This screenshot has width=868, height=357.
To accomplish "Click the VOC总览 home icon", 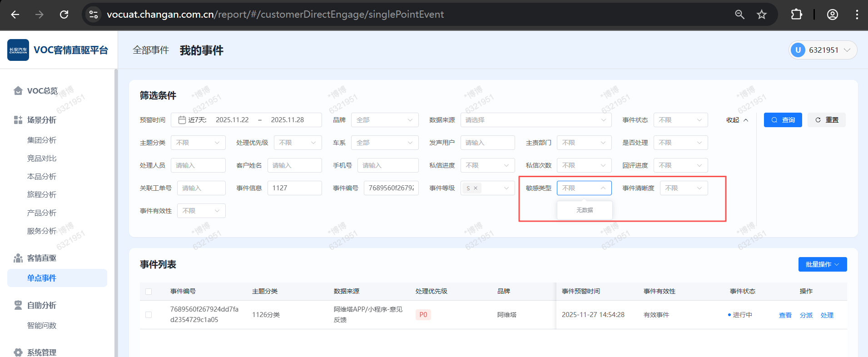I will click(18, 91).
